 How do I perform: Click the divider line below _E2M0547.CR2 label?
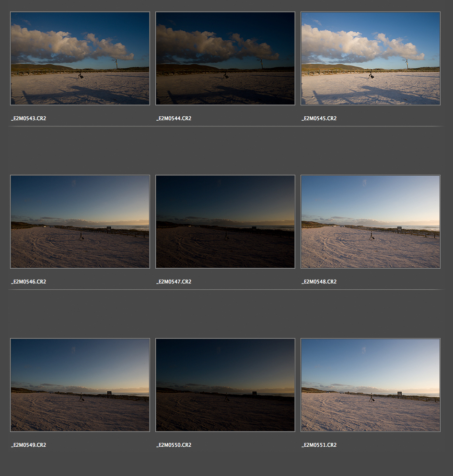225,290
